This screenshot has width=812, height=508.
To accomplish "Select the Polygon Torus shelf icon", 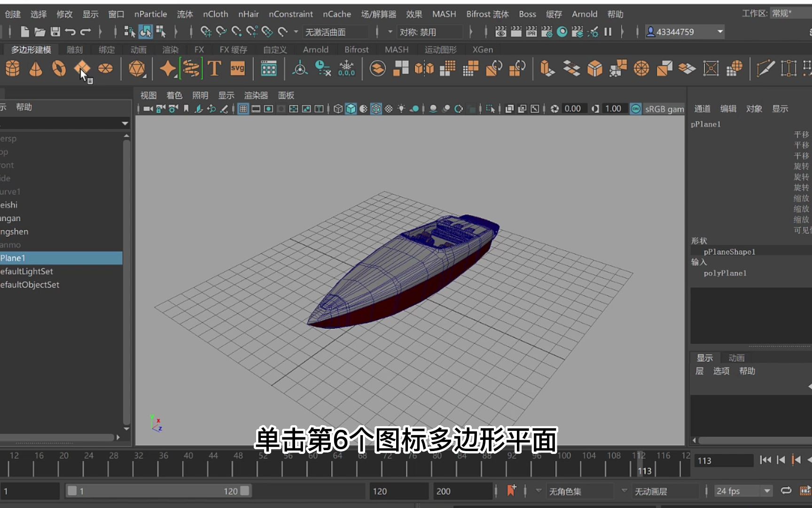I will 59,69.
